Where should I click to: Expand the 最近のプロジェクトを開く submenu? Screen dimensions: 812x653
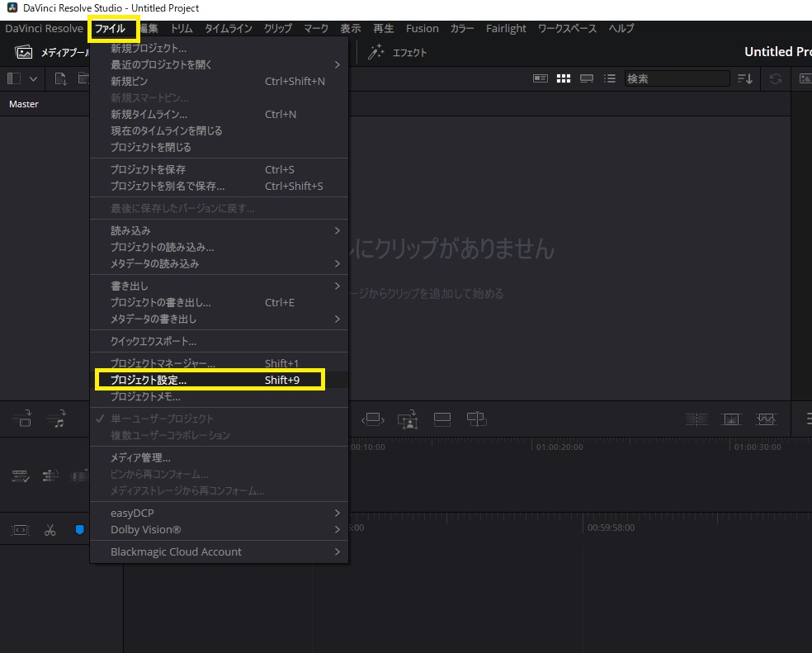pyautogui.click(x=219, y=64)
